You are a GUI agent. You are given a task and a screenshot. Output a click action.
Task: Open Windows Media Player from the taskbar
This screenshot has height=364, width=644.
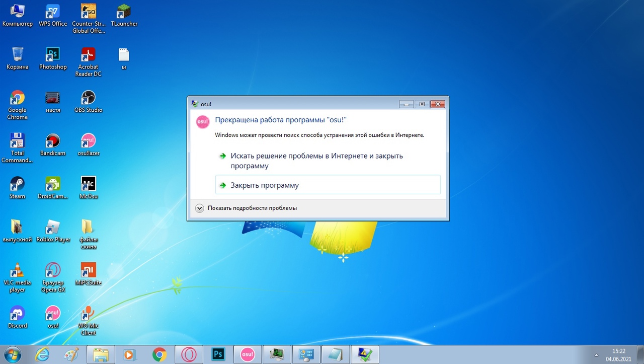(x=130, y=354)
